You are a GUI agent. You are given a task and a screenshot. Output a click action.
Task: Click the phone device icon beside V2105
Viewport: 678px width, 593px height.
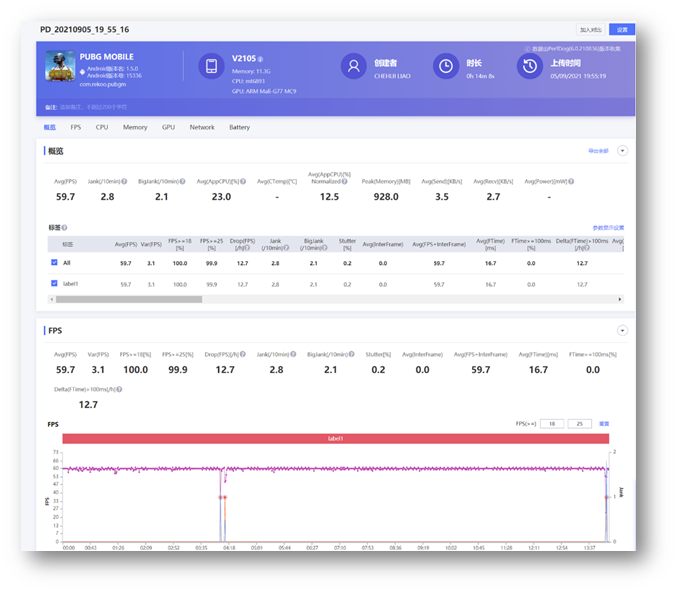212,66
